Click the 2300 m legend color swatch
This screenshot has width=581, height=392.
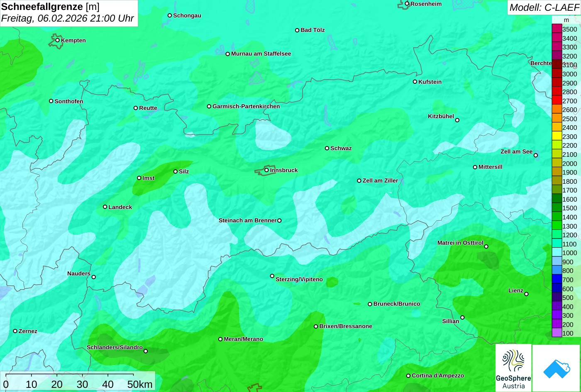tap(557, 136)
